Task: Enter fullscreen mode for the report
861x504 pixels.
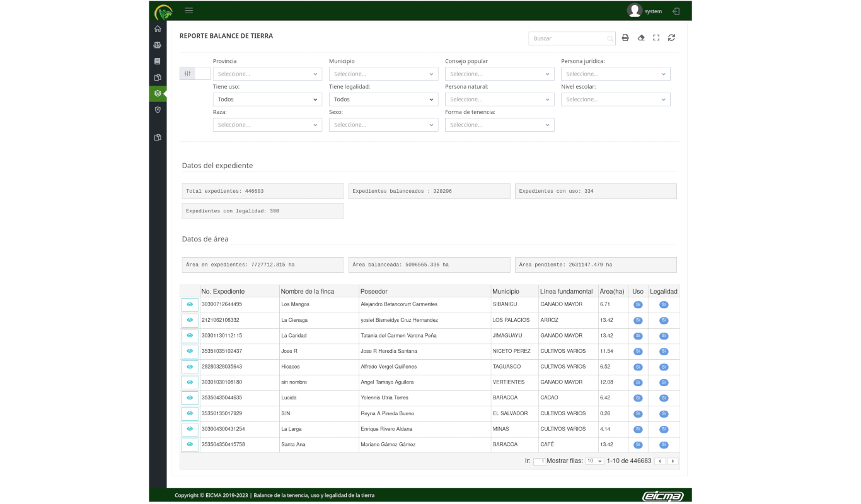Action: click(x=656, y=38)
